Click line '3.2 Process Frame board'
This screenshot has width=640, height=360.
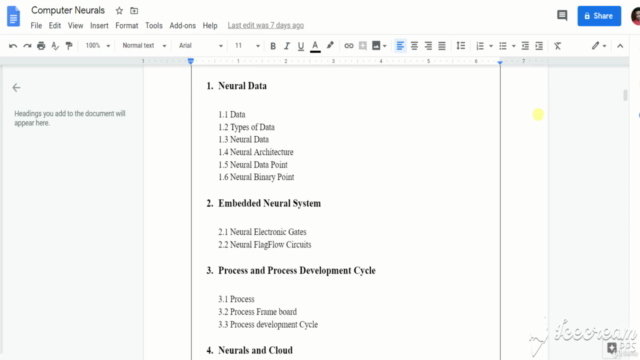[258, 312]
